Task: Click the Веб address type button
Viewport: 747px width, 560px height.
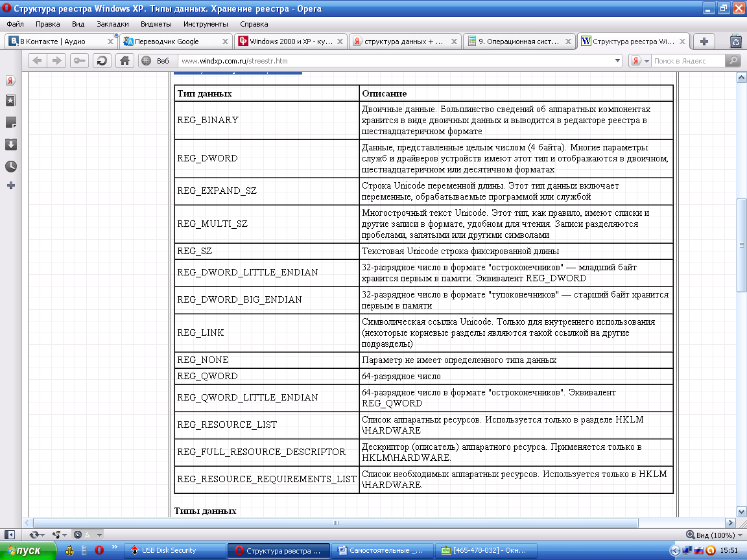Action: tap(158, 60)
